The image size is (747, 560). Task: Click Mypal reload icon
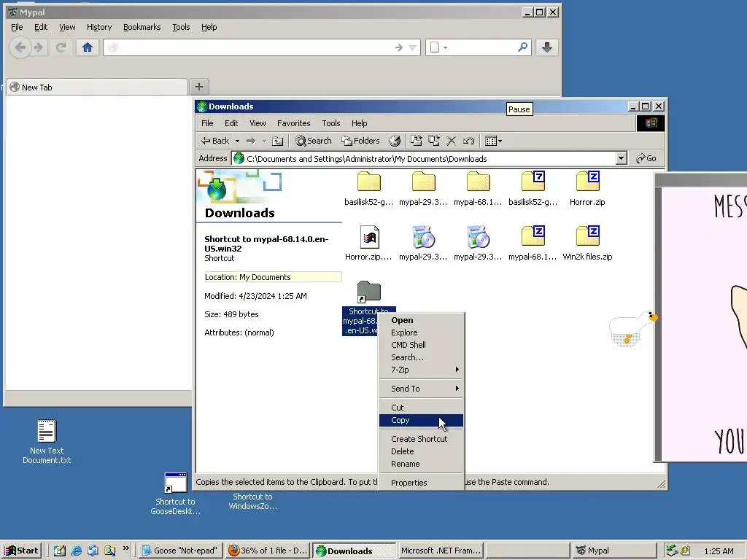coord(61,47)
